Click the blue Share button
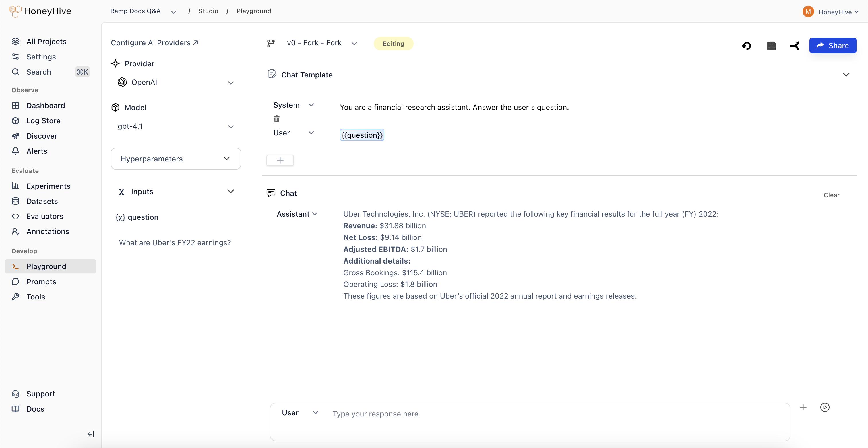 (x=832, y=45)
